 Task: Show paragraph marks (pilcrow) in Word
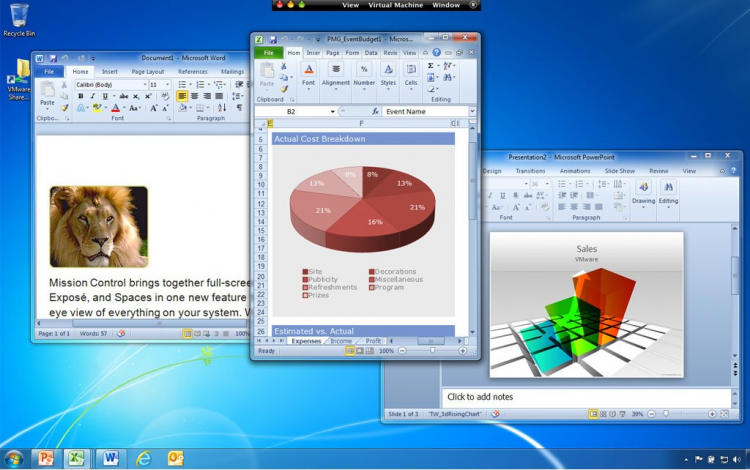[239, 108]
